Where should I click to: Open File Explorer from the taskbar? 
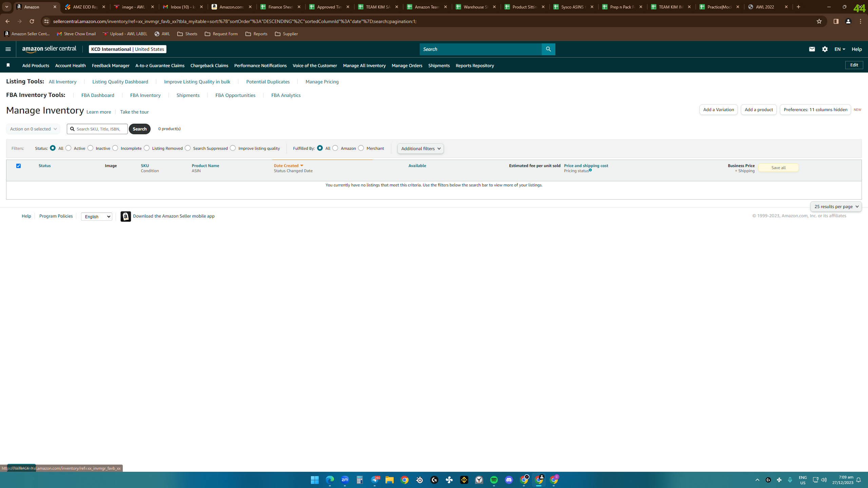tap(390, 480)
